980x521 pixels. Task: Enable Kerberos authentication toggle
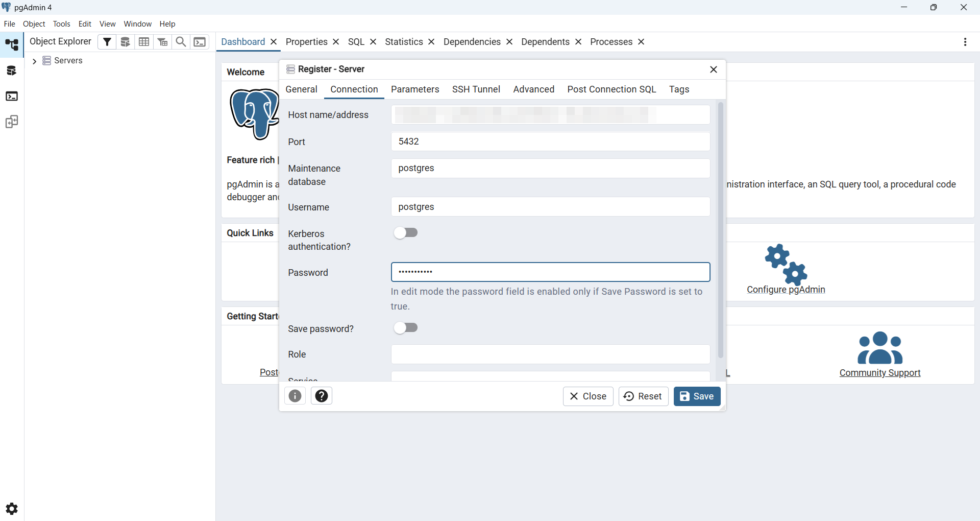pyautogui.click(x=406, y=233)
